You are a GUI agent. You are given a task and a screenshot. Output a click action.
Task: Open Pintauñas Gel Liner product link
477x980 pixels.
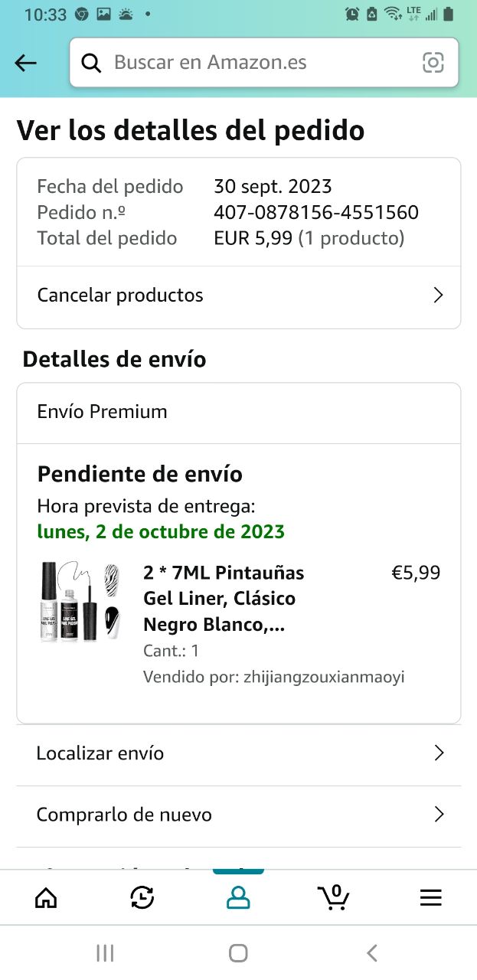[x=223, y=599]
